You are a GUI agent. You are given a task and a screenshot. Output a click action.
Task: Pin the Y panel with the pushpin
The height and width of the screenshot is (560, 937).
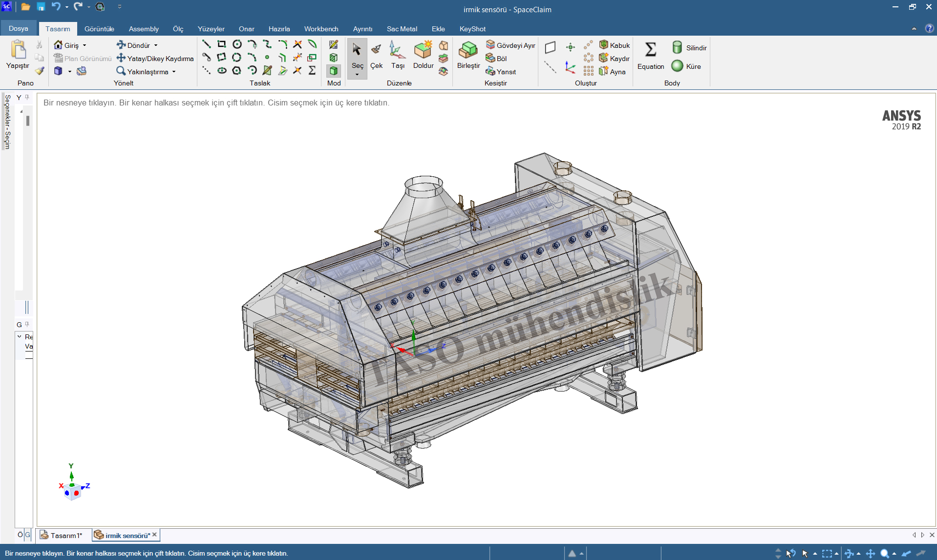[27, 97]
